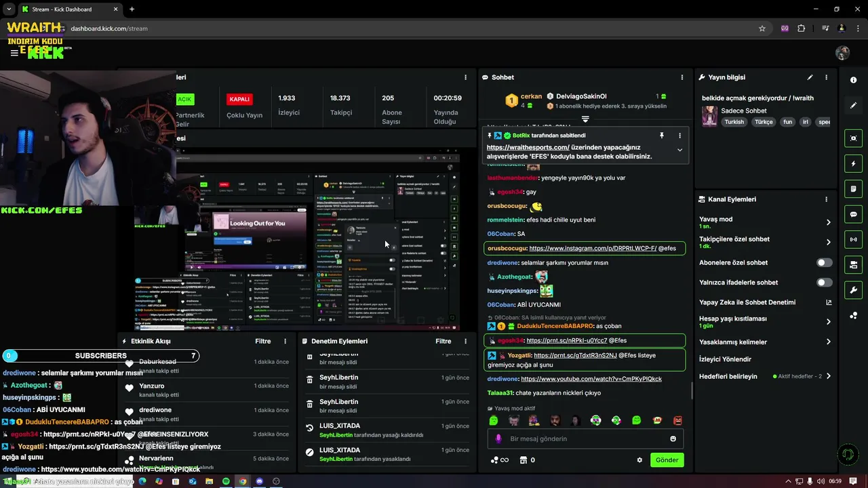The height and width of the screenshot is (488, 868).
Task: Open Kanal Eylemleri three-dot menu
Action: [826, 199]
